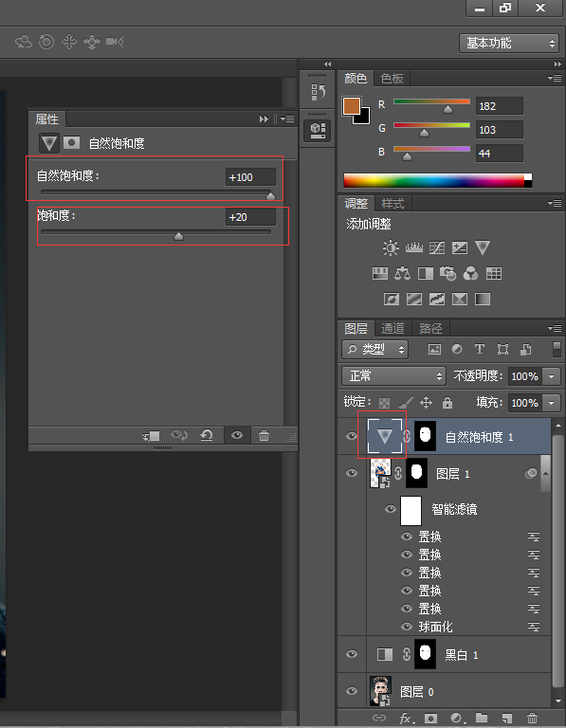This screenshot has height=728, width=566.
Task: Open the Color panel flyout menu
Action: 555,78
